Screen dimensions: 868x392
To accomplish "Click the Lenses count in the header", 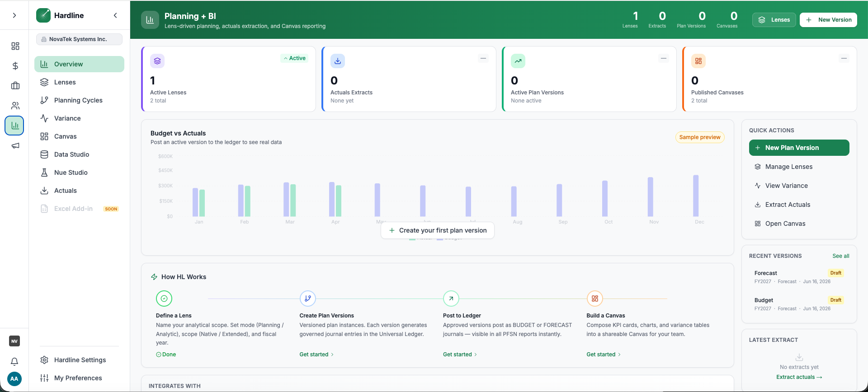I will tap(630, 20).
